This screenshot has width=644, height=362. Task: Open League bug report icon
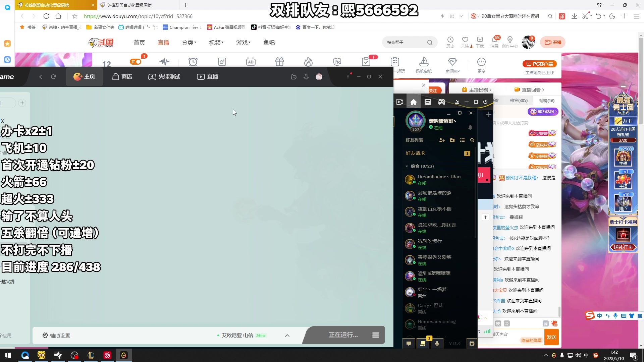coord(472,344)
